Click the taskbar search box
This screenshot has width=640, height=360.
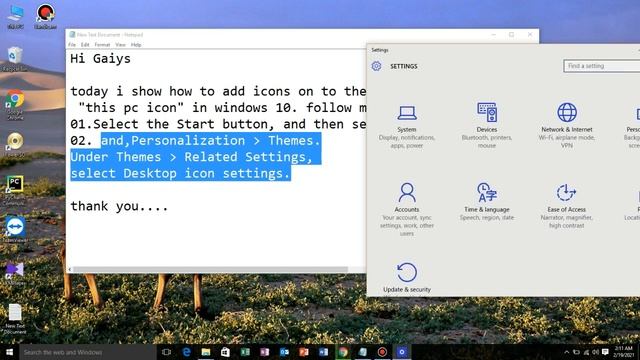(87, 352)
